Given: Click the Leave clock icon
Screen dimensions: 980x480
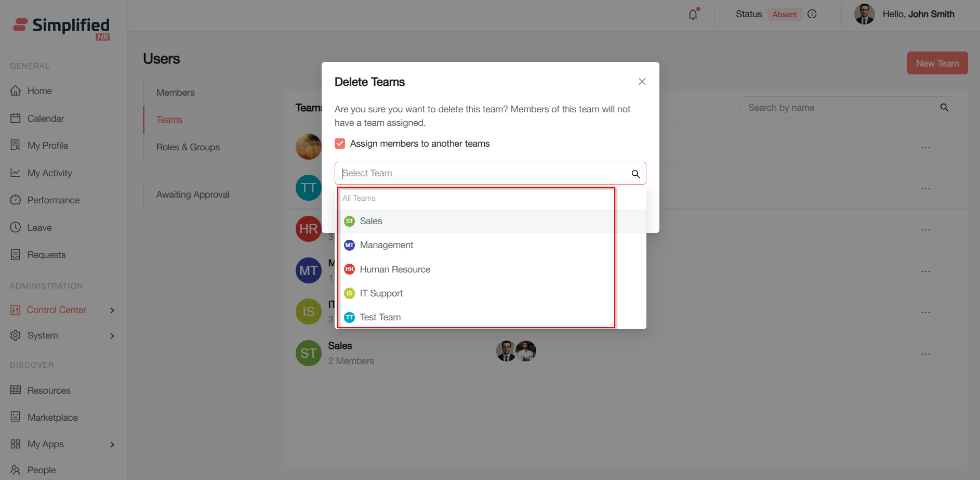Looking at the screenshot, I should tap(16, 227).
